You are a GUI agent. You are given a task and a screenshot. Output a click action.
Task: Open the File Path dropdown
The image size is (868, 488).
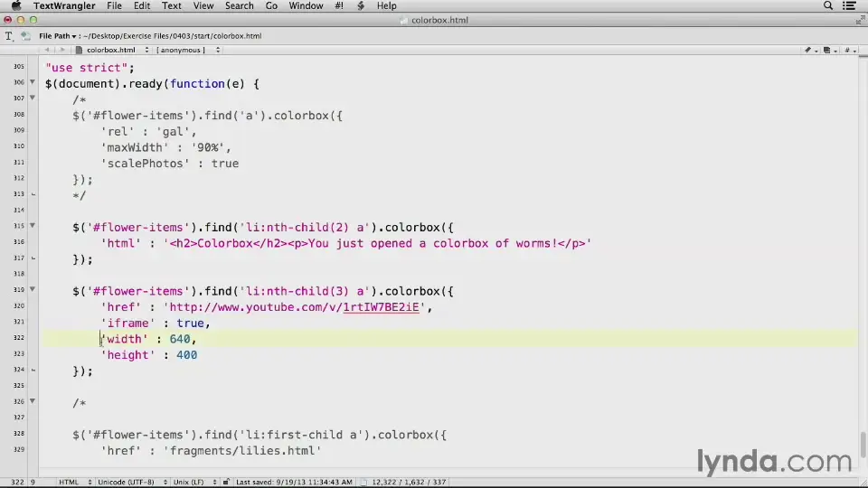tap(58, 36)
